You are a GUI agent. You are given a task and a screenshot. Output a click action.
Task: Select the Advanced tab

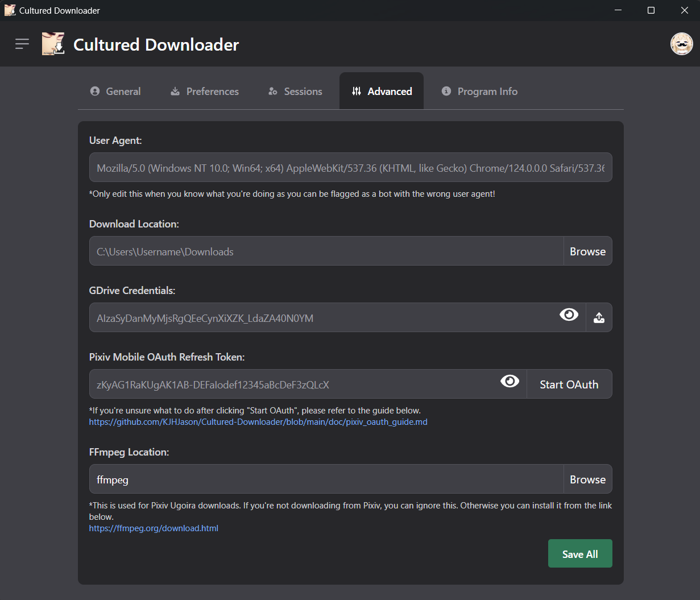[382, 91]
